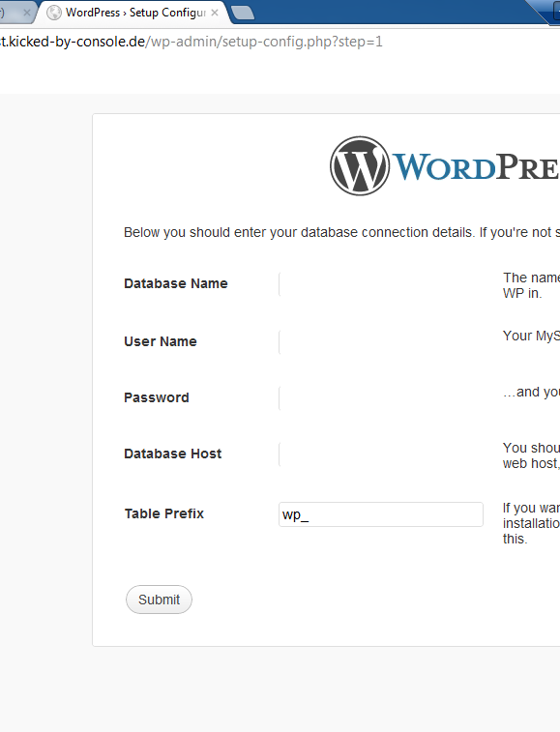This screenshot has height=732, width=560.
Task: Focus the browser address bar URL
Action: pos(192,42)
